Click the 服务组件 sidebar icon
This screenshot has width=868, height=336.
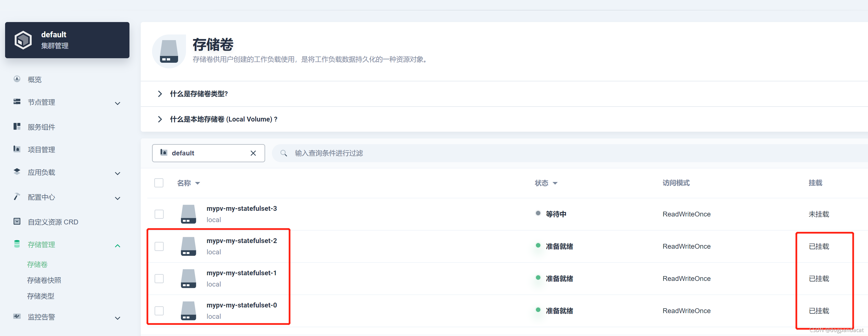click(17, 127)
